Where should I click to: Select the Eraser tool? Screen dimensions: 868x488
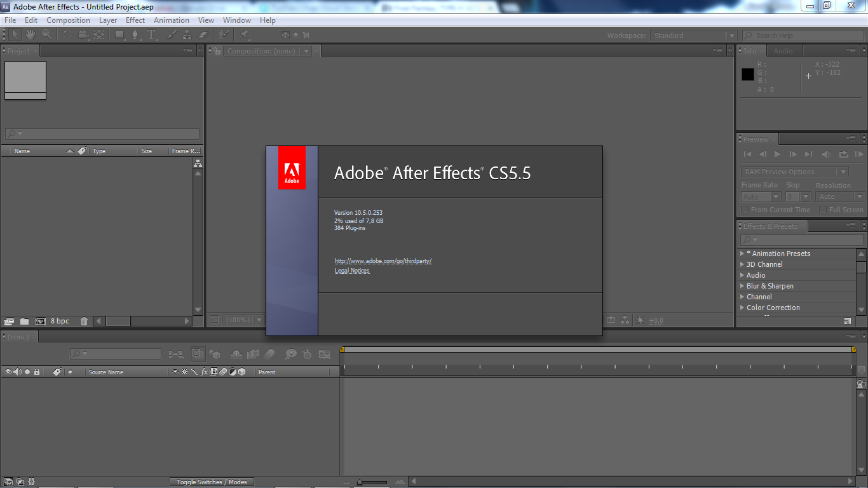(x=203, y=35)
